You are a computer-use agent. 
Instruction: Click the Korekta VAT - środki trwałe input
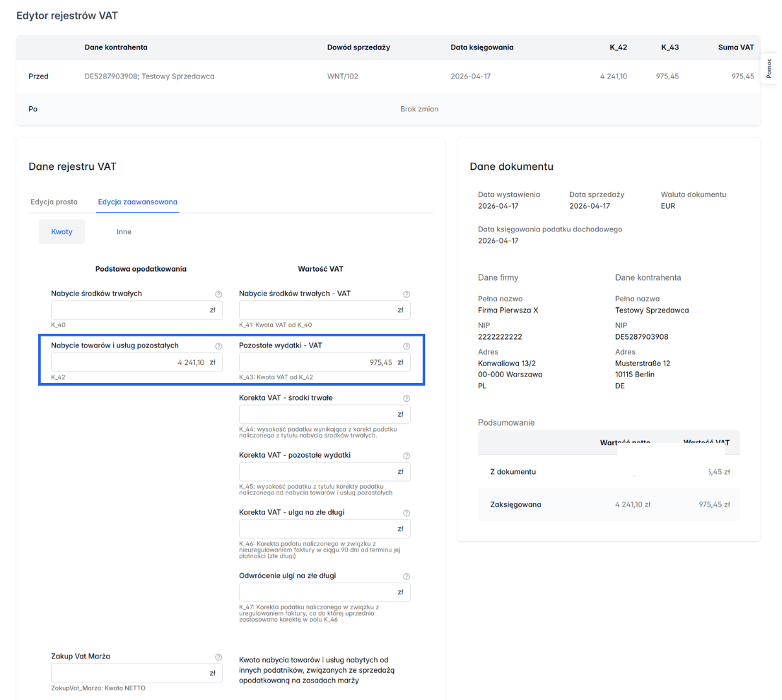[x=317, y=415]
